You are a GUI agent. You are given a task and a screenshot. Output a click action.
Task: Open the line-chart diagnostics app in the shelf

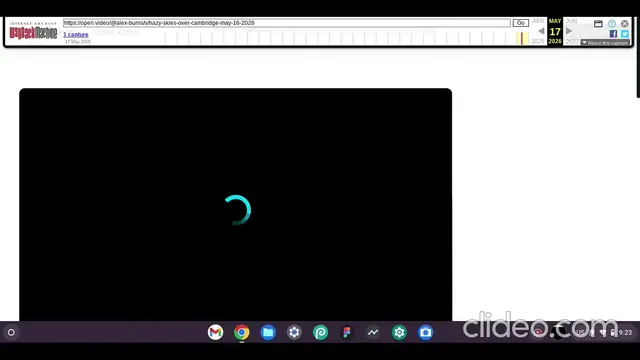[x=373, y=332]
